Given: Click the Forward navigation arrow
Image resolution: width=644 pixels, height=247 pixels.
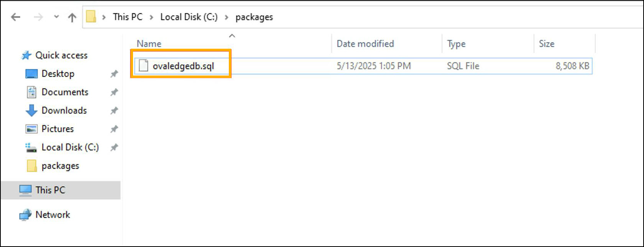Looking at the screenshot, I should pos(38,17).
